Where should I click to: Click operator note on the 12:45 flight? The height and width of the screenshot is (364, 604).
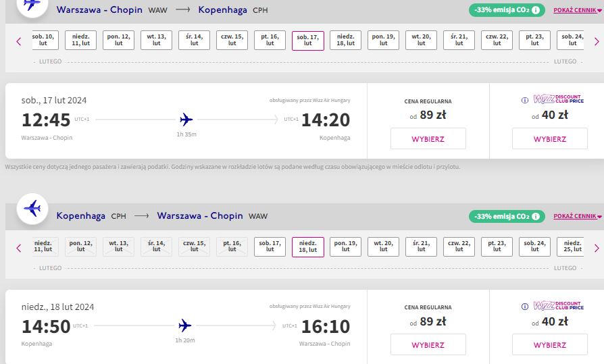click(x=309, y=100)
